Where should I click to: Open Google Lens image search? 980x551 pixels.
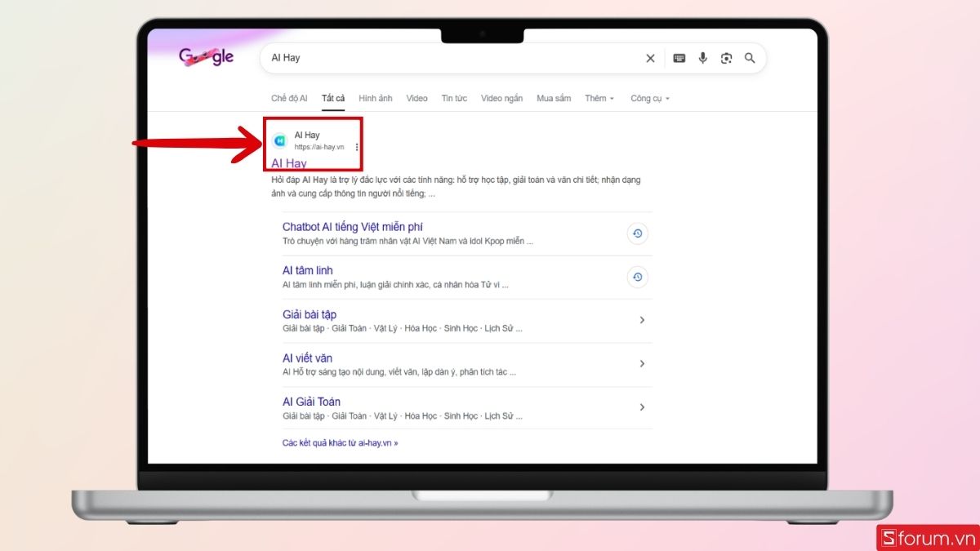coord(726,58)
